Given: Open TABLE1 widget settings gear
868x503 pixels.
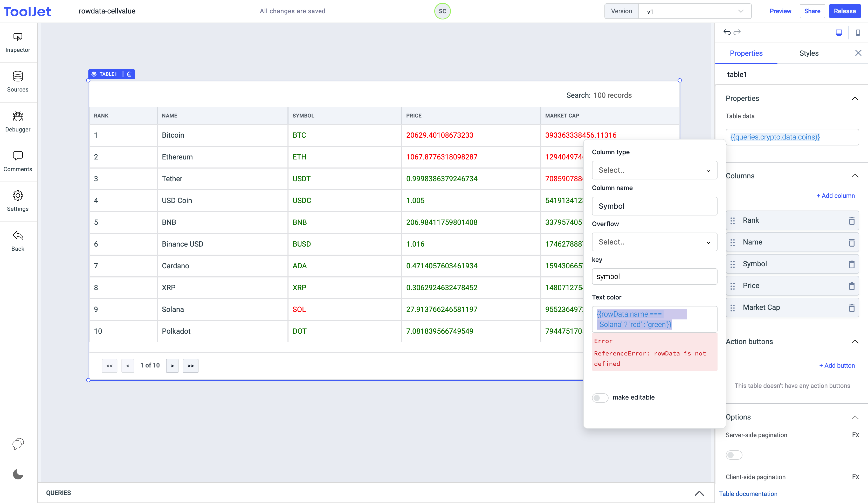Looking at the screenshot, I should point(94,74).
